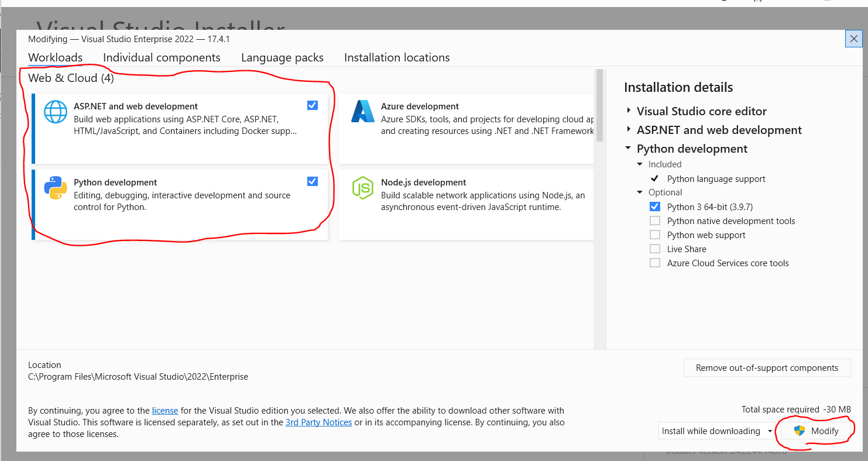Collapse the Optional components group
The image size is (868, 461).
click(640, 192)
